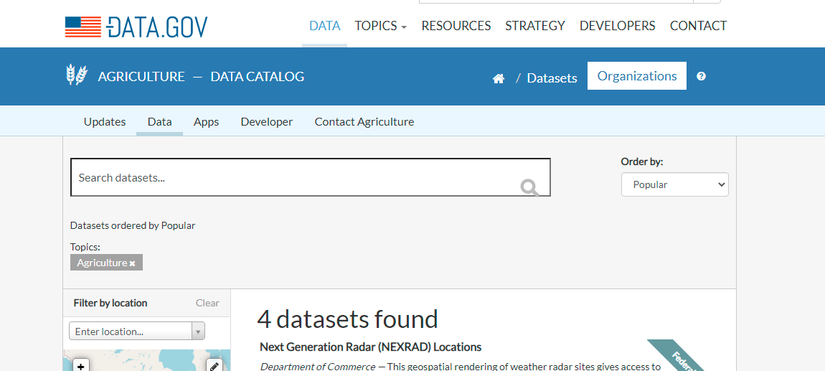Open the Resources nav item
This screenshot has width=825, height=371.
[456, 26]
